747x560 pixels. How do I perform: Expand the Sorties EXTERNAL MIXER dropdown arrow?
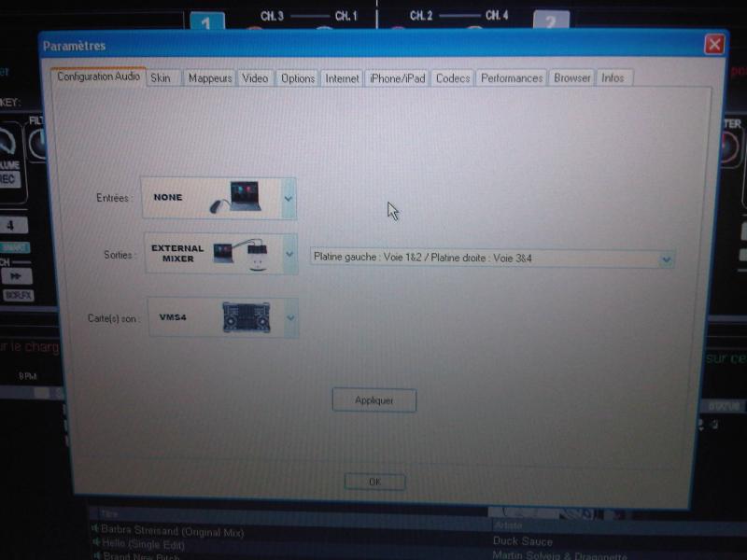(289, 254)
